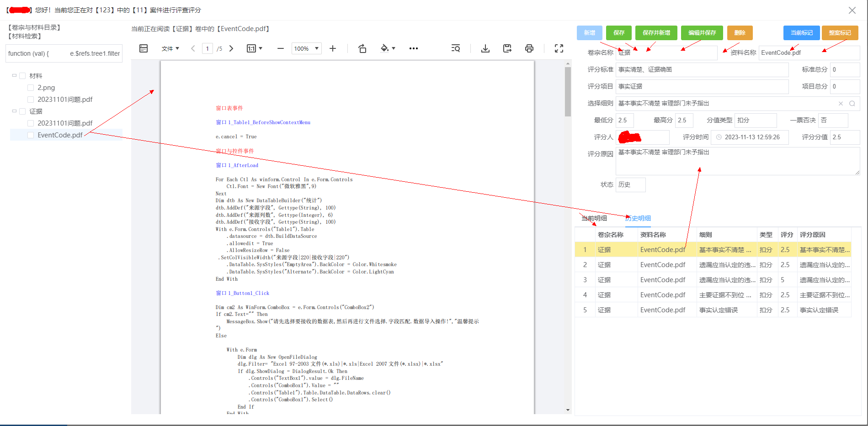The image size is (868, 426).
Task: Click the 评分原因 column header
Action: [x=824, y=235]
